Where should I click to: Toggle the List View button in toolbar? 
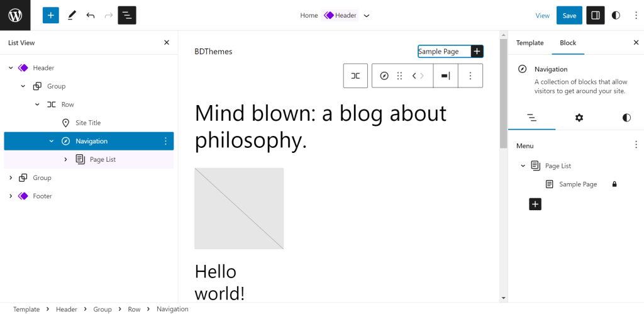click(127, 15)
